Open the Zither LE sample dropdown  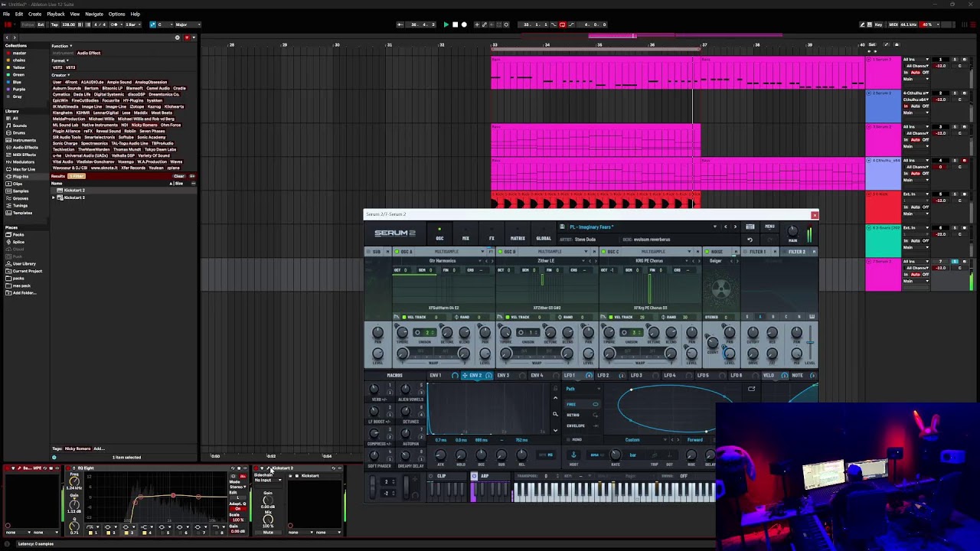click(545, 261)
